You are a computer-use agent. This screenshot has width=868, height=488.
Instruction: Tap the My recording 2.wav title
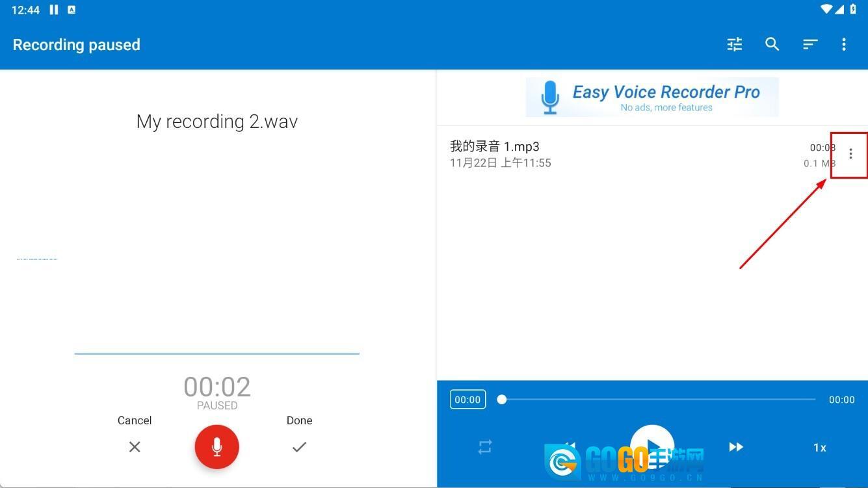point(217,122)
